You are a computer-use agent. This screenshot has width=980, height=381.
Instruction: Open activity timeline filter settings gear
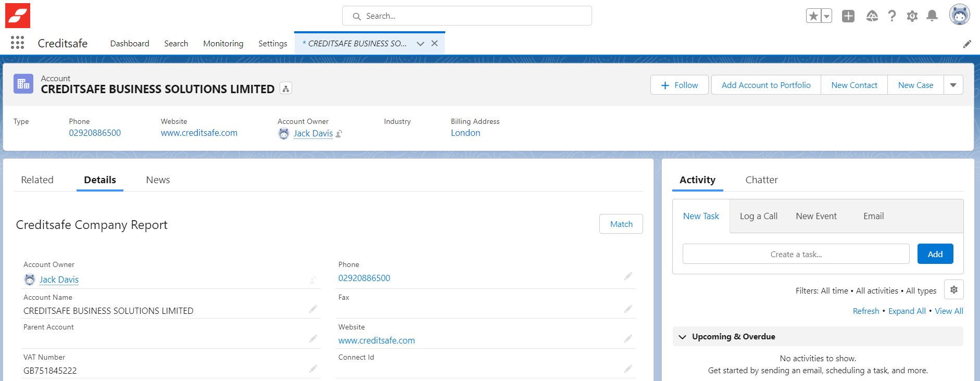[953, 289]
